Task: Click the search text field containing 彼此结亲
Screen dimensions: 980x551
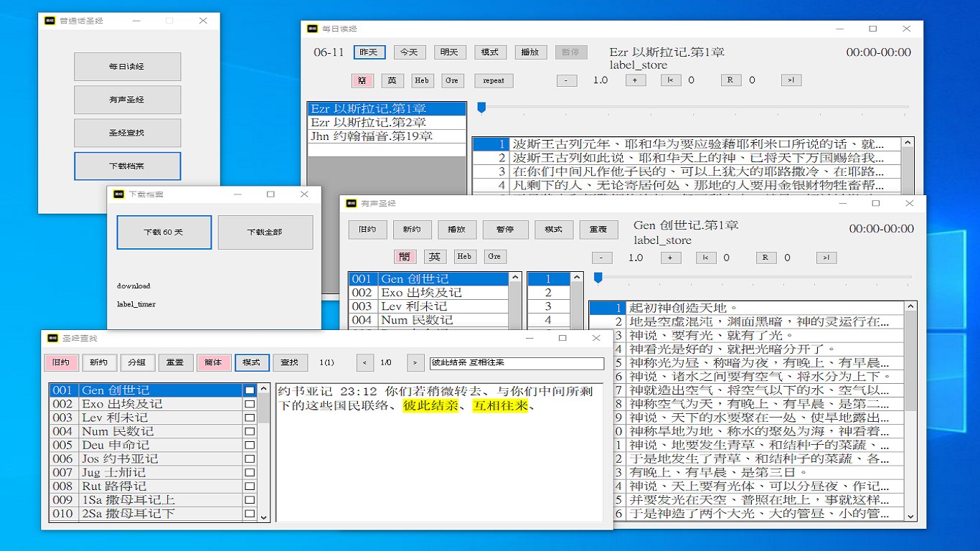Action: pos(517,363)
